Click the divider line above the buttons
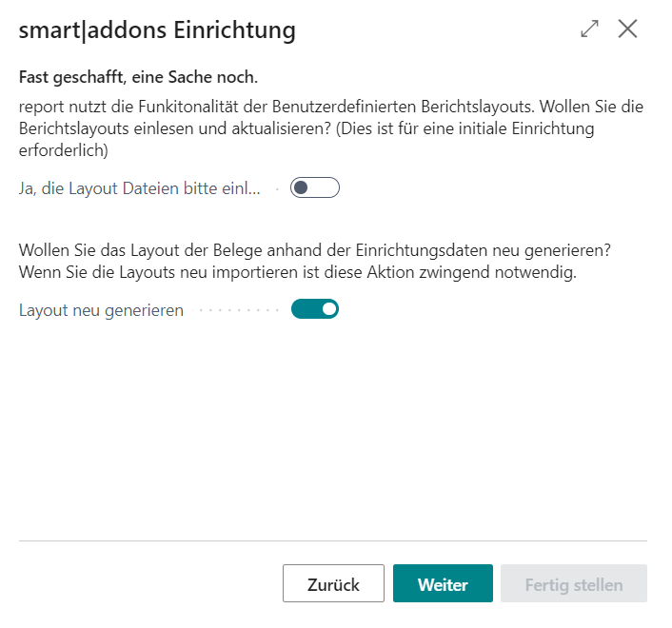 pos(333,541)
